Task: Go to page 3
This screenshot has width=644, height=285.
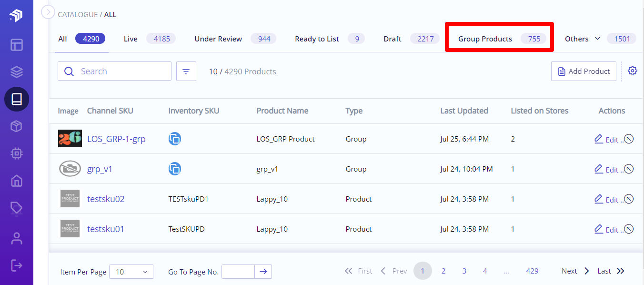Action: tap(464, 271)
